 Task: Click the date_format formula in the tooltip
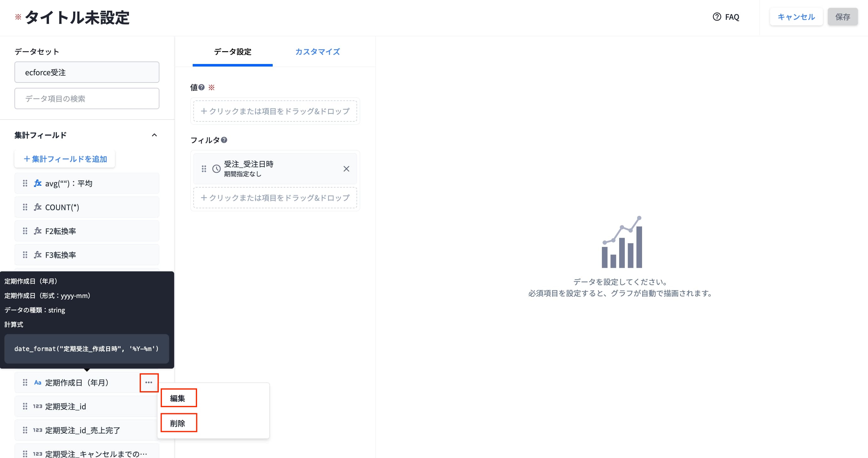(87, 349)
